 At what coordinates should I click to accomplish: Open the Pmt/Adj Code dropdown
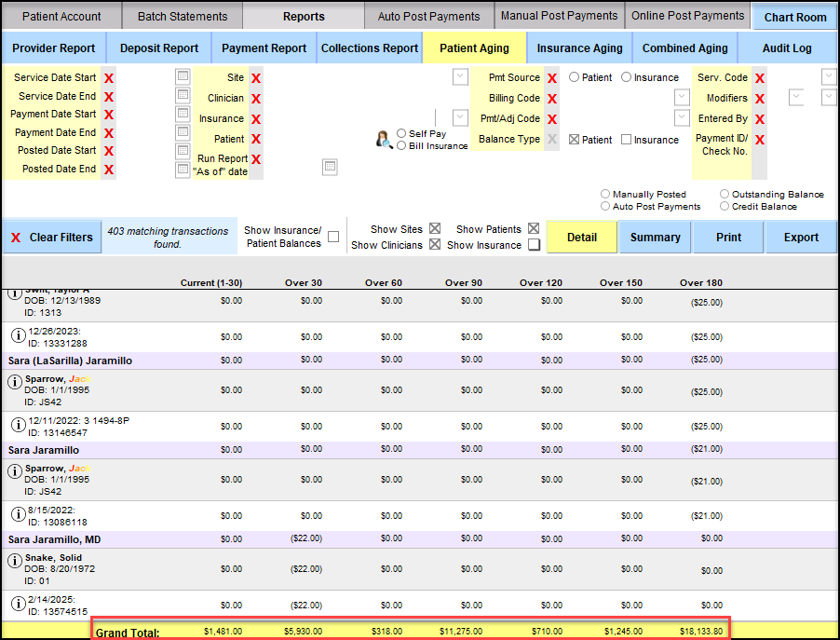click(x=682, y=118)
